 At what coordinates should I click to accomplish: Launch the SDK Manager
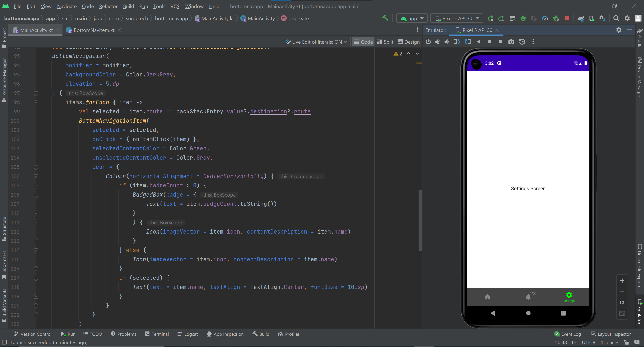click(x=603, y=18)
